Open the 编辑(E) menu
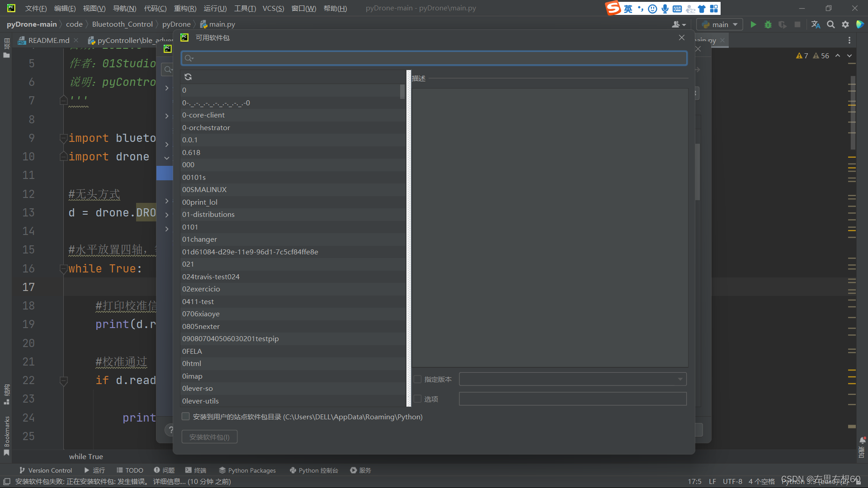Screen dimensions: 868x488 click(x=65, y=8)
